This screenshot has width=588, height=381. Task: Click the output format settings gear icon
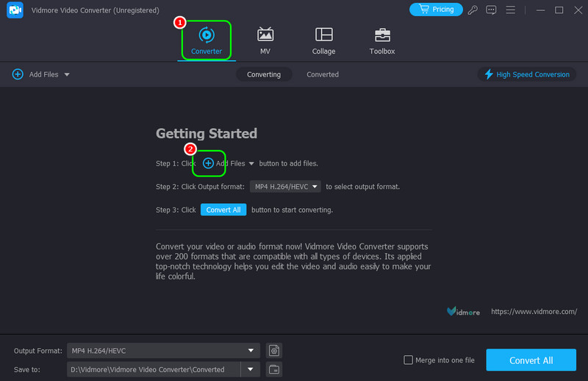(273, 350)
